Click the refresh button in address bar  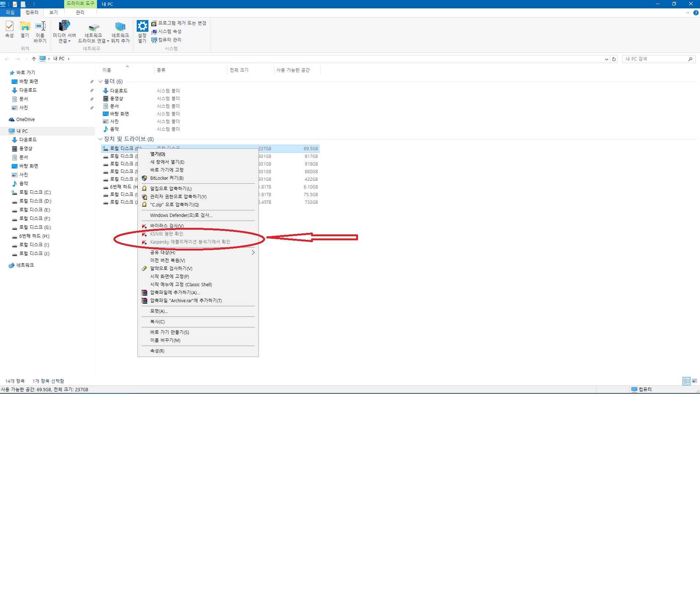click(x=614, y=59)
